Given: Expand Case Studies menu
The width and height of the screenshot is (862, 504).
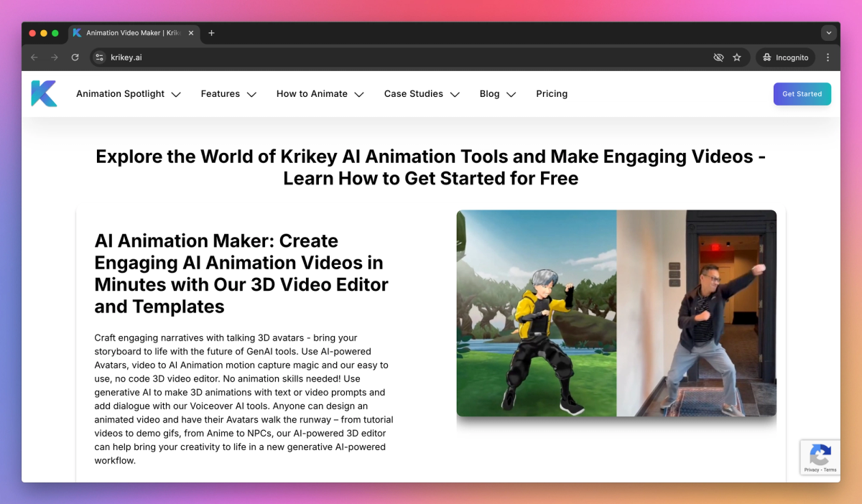Looking at the screenshot, I should point(422,94).
